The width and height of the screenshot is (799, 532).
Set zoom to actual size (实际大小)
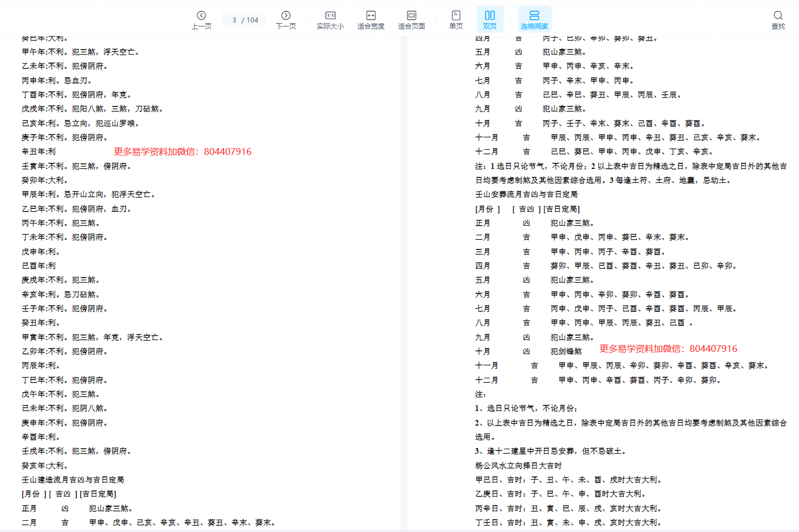pyautogui.click(x=330, y=19)
